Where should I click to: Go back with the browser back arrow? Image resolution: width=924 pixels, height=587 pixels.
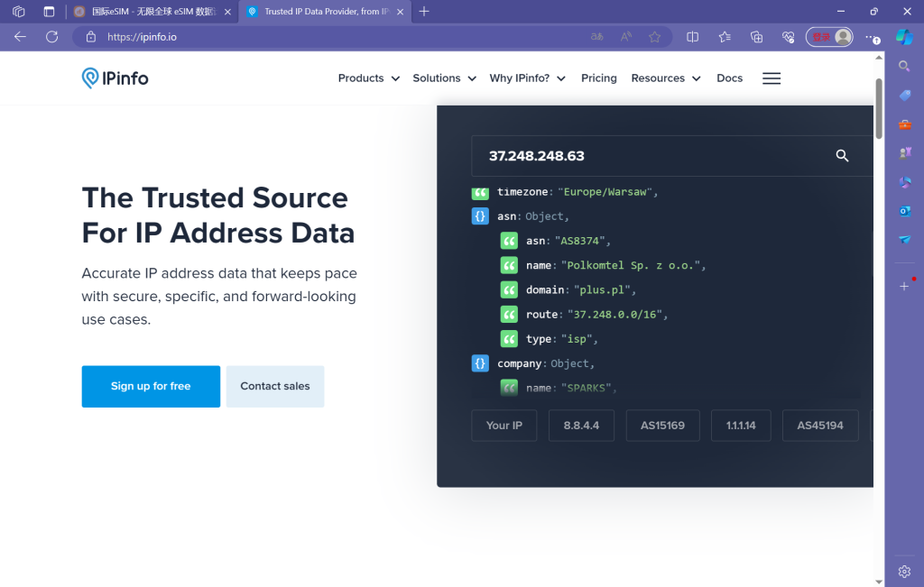20,36
